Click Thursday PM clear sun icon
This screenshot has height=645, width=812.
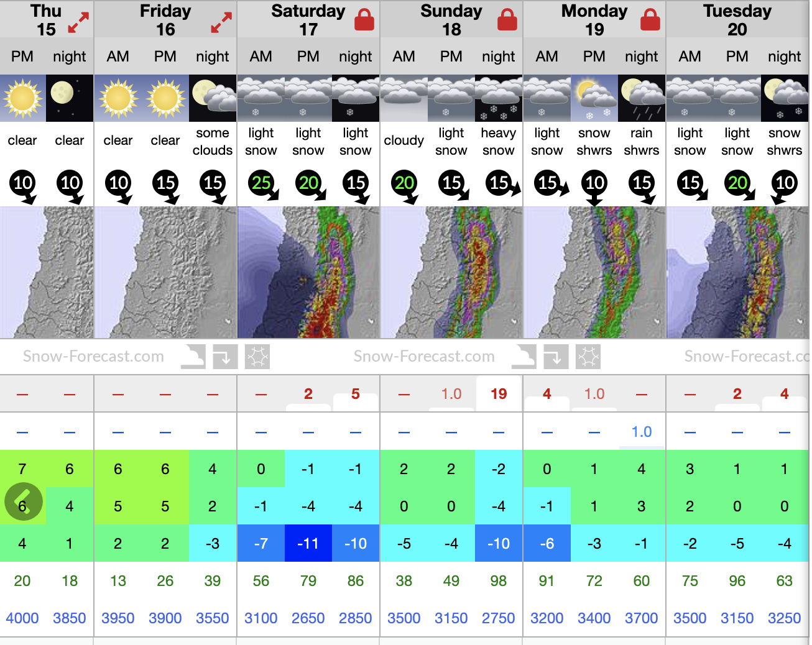tap(23, 98)
